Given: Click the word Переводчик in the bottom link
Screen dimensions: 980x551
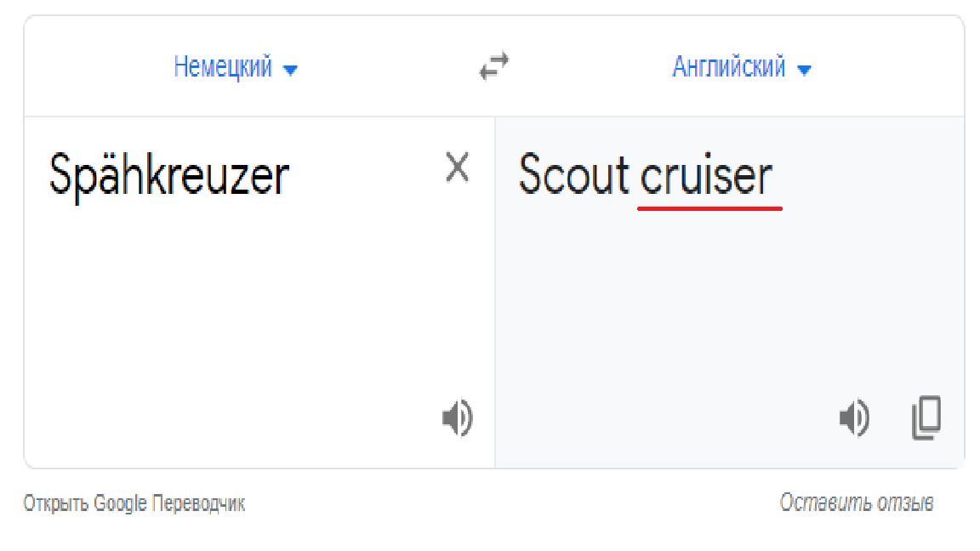Looking at the screenshot, I should (x=199, y=503).
